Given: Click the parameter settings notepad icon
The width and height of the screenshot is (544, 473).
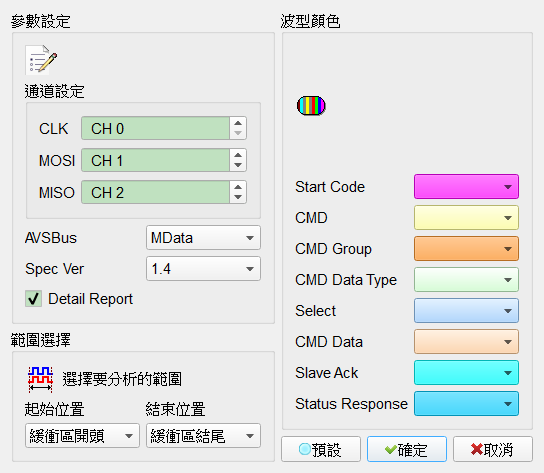Looking at the screenshot, I should [x=41, y=60].
